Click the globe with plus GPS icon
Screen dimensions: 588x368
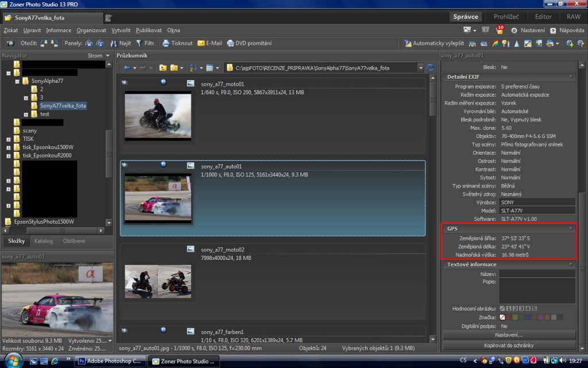coord(570,44)
